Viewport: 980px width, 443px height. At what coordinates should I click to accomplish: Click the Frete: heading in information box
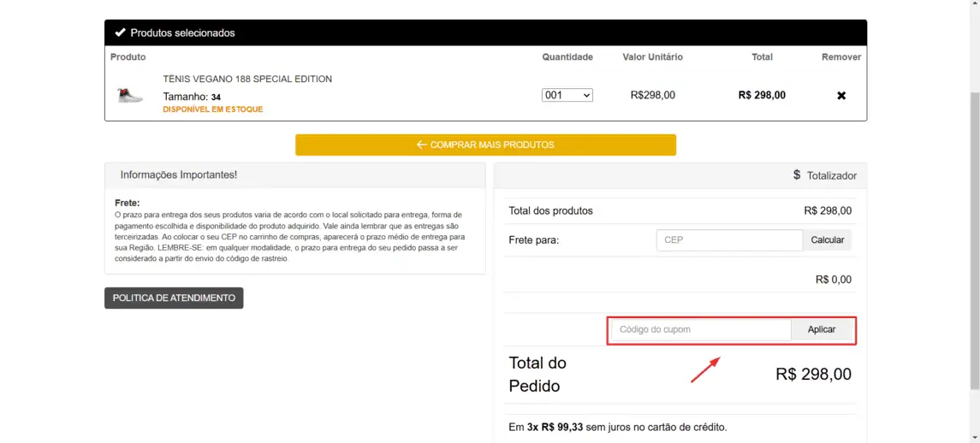coord(128,203)
